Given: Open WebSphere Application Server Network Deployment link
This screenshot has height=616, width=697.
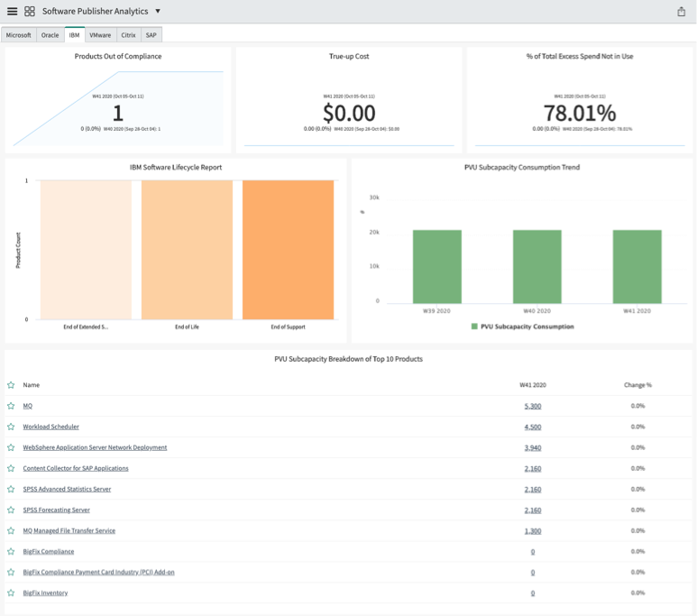Looking at the screenshot, I should (95, 448).
